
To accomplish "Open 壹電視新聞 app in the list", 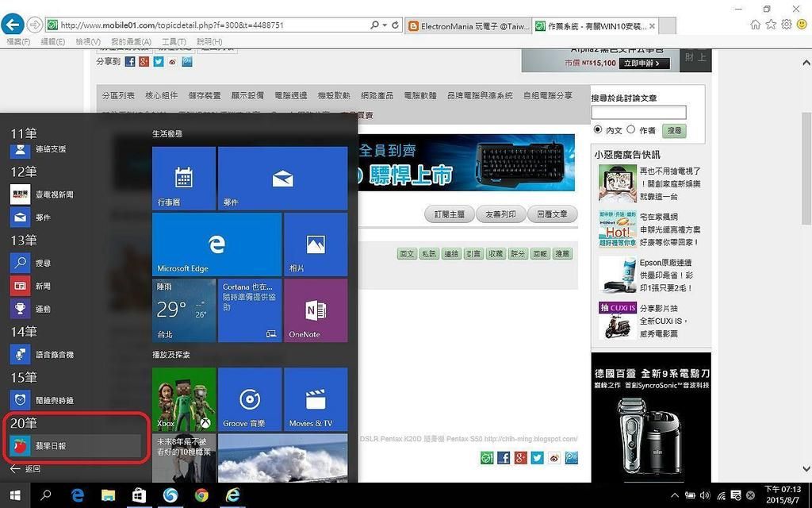I will pyautogui.click(x=75, y=194).
